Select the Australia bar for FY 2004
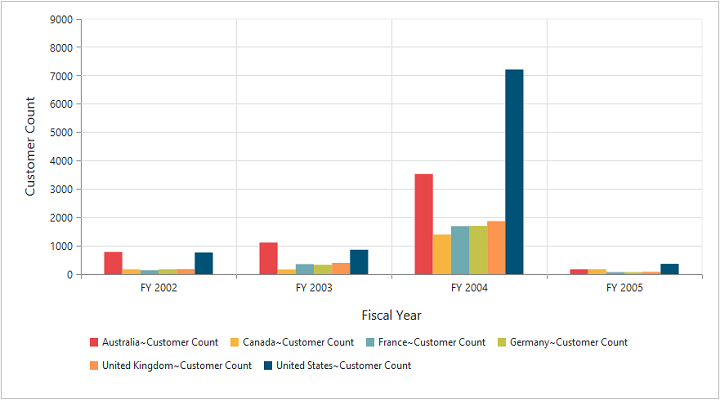The width and height of the screenshot is (720, 400). pos(424,224)
